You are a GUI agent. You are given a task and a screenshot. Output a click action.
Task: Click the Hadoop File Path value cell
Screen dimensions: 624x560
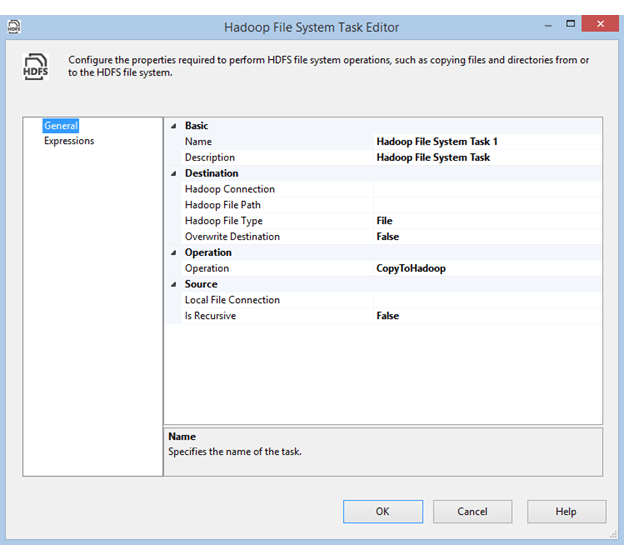point(488,205)
